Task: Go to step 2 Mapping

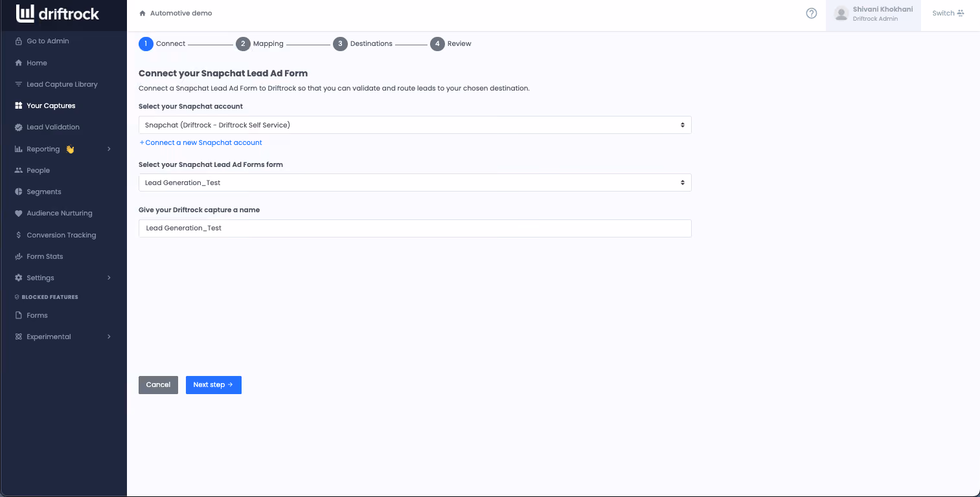Action: (x=260, y=44)
